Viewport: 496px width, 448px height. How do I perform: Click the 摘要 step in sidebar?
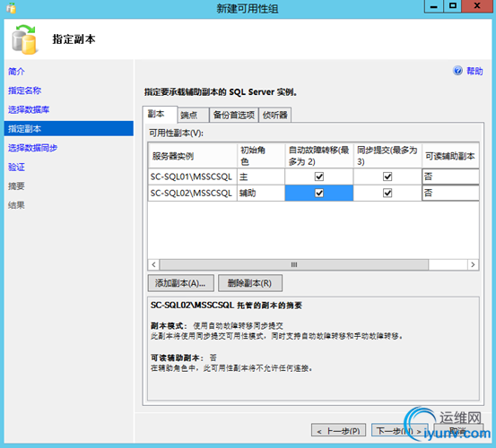[16, 185]
